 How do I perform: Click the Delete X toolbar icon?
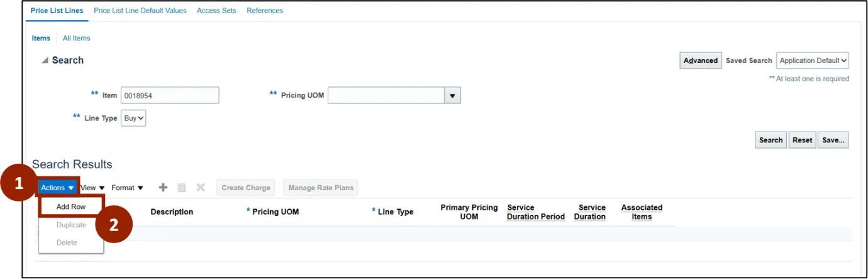[x=201, y=188]
